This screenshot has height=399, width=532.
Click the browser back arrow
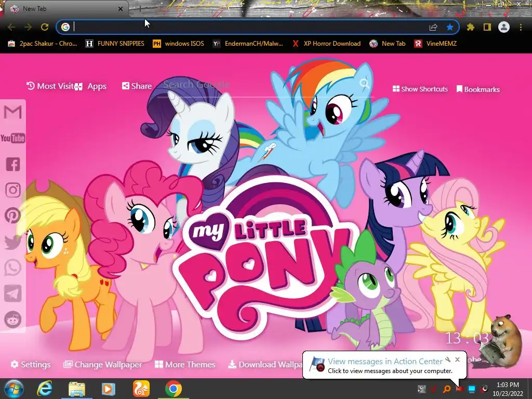click(x=11, y=27)
